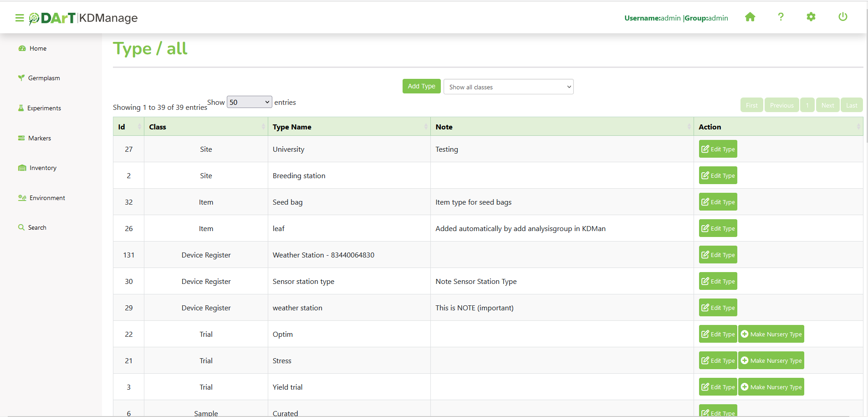Open the Show all classes dropdown
Viewport: 868px width, 417px height.
tap(508, 87)
